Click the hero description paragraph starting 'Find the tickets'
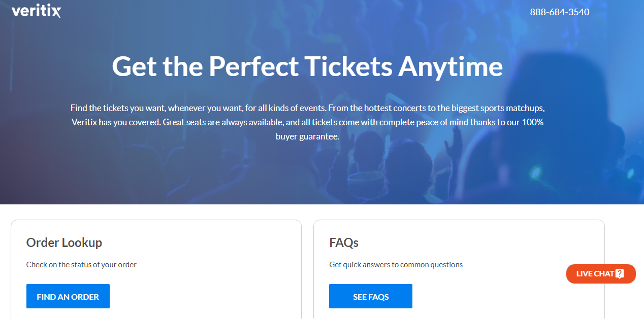Screen dimensions: 644x319 307,122
